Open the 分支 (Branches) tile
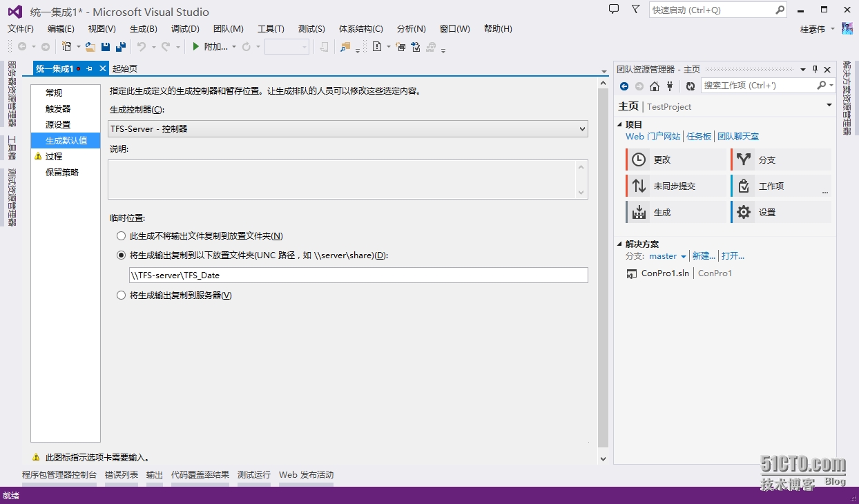 (x=781, y=159)
